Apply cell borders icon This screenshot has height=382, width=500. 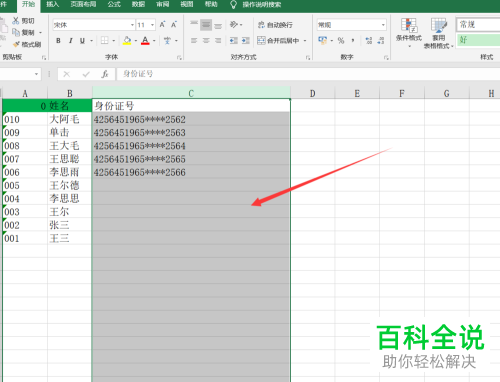[x=105, y=41]
